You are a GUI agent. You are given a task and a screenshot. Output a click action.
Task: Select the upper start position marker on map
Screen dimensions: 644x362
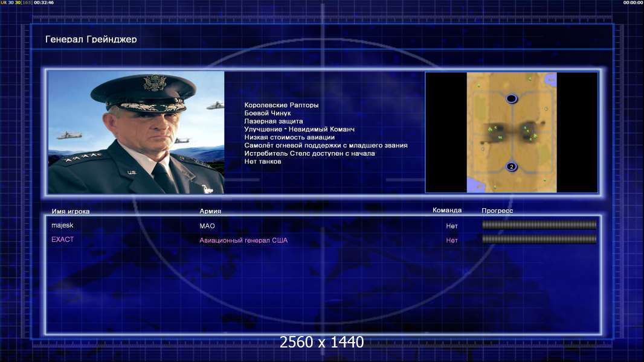pyautogui.click(x=511, y=98)
